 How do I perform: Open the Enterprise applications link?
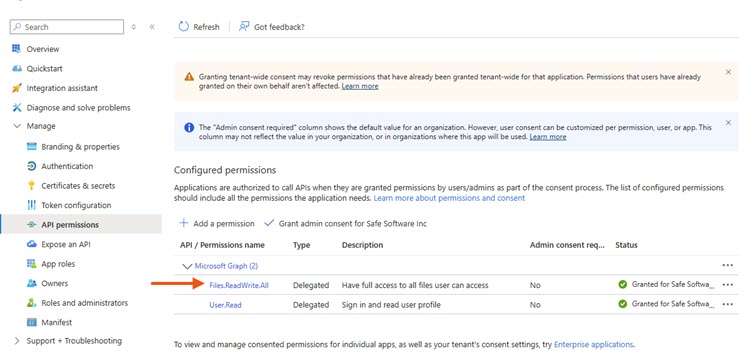[593, 344]
